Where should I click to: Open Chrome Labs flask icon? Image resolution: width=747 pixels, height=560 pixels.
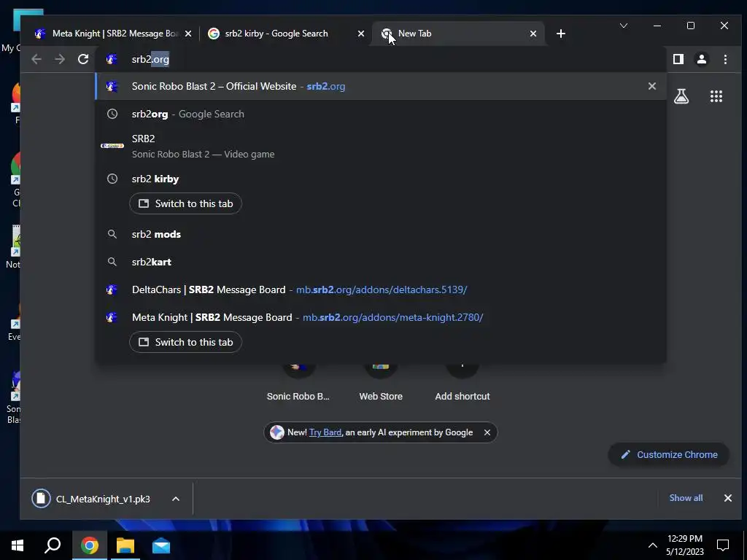click(x=681, y=96)
